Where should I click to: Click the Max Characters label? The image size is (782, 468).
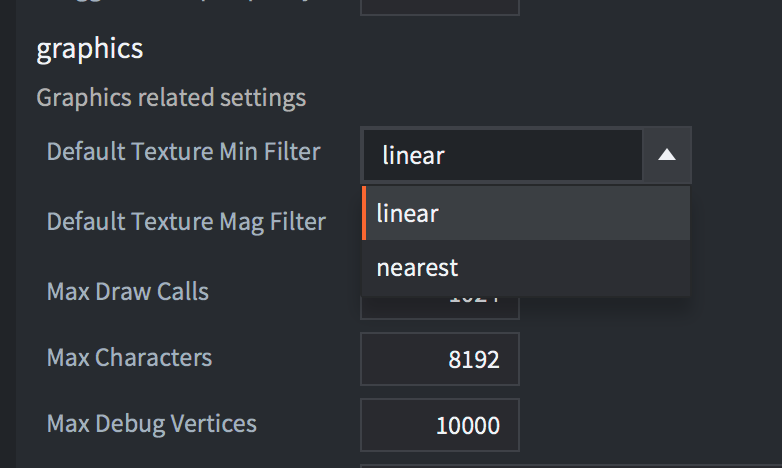tap(129, 358)
